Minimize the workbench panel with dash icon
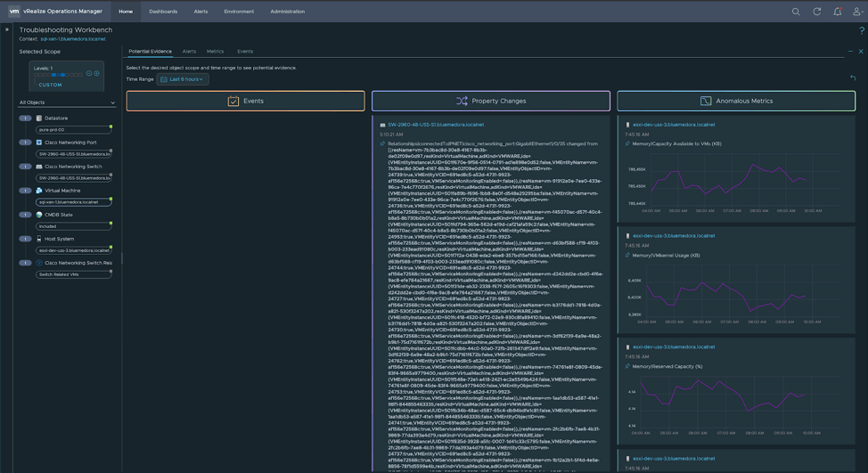This screenshot has width=868, height=473. [x=850, y=52]
